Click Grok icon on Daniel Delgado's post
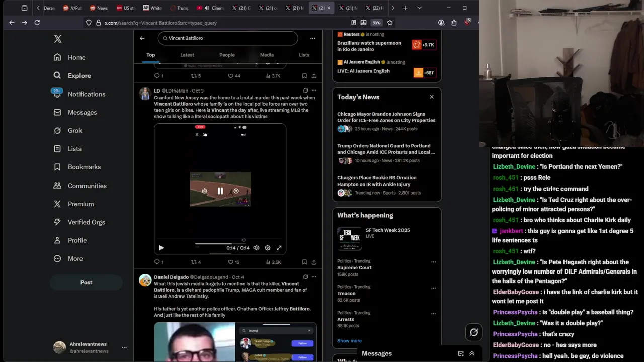Screen dimensions: 644x362 [x=305, y=277]
